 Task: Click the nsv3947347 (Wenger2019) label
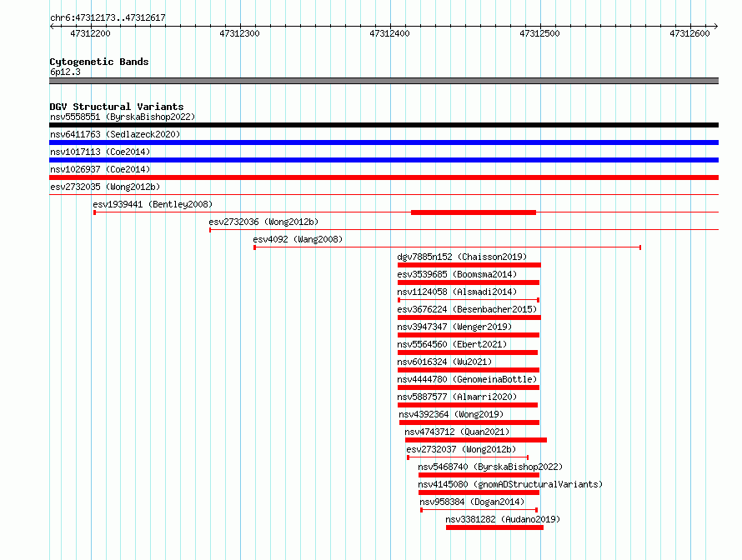[454, 327]
